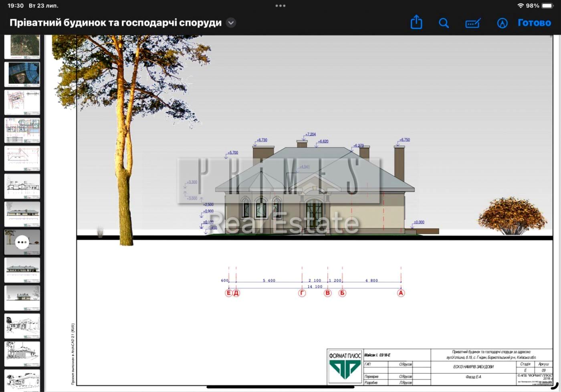Screen dimensions: 561x392
Task: Tap the ФОРМАТ ПЛЮС logo in title block
Action: [345, 366]
